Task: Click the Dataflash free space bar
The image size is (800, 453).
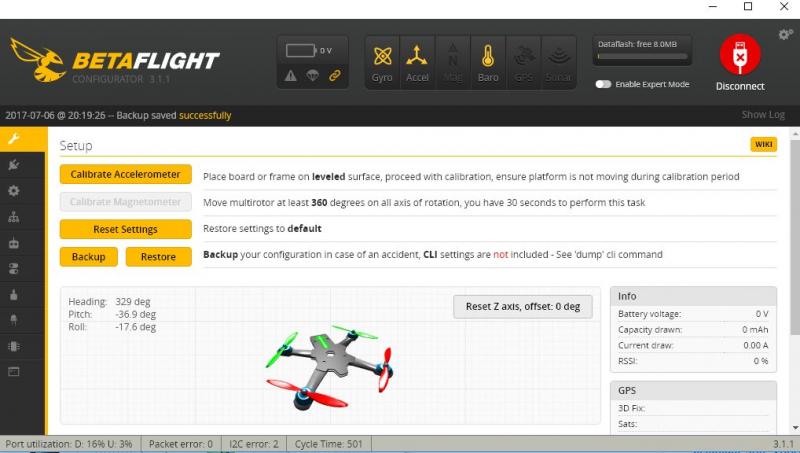Action: pyautogui.click(x=642, y=57)
